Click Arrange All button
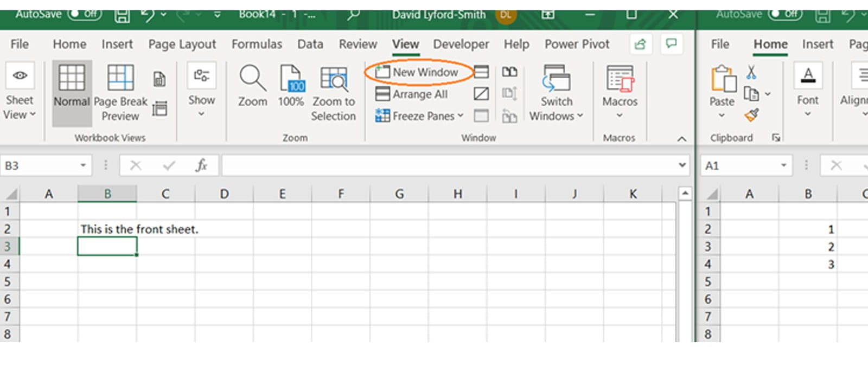Image resolution: width=868 pixels, height=372 pixels. tap(412, 94)
